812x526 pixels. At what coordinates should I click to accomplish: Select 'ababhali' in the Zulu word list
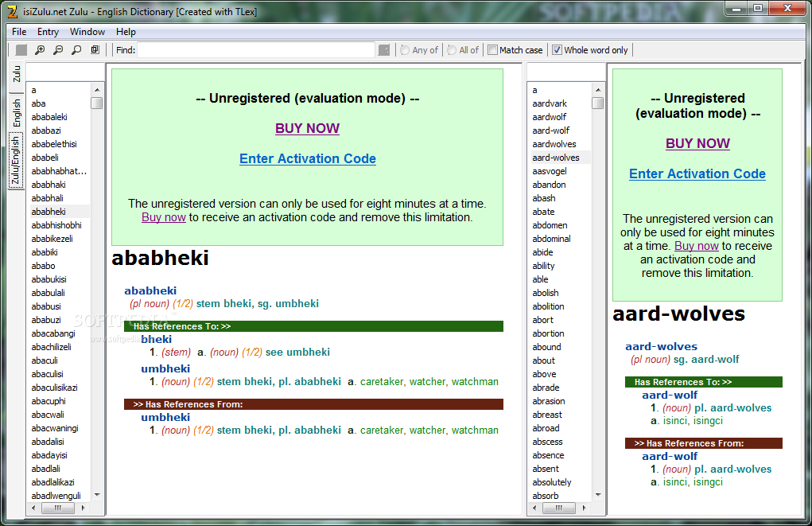tap(47, 198)
